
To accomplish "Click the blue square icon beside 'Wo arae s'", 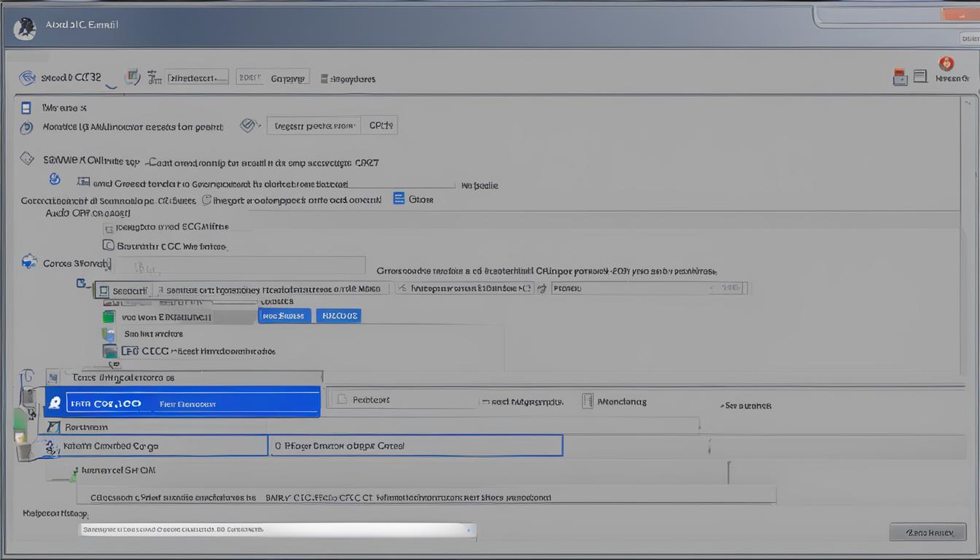I will 26,108.
